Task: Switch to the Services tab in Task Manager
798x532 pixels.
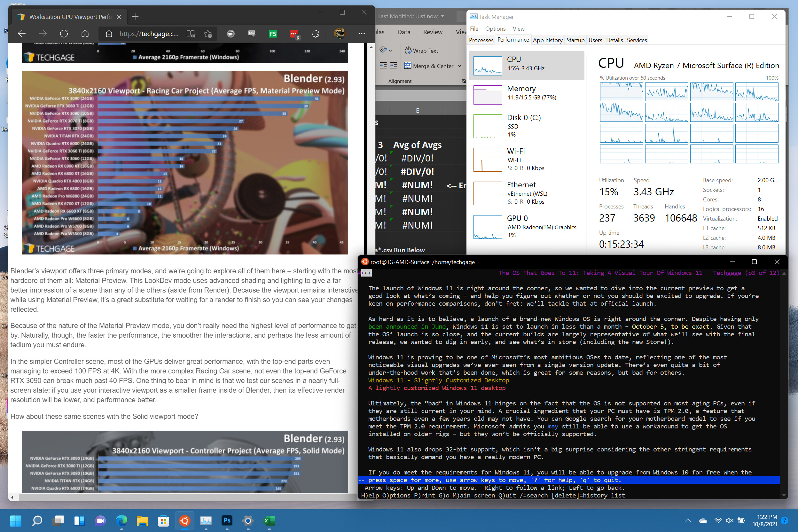Action: point(637,40)
